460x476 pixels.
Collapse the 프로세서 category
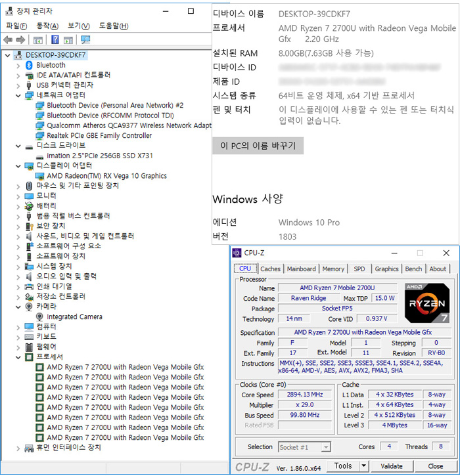(18, 357)
